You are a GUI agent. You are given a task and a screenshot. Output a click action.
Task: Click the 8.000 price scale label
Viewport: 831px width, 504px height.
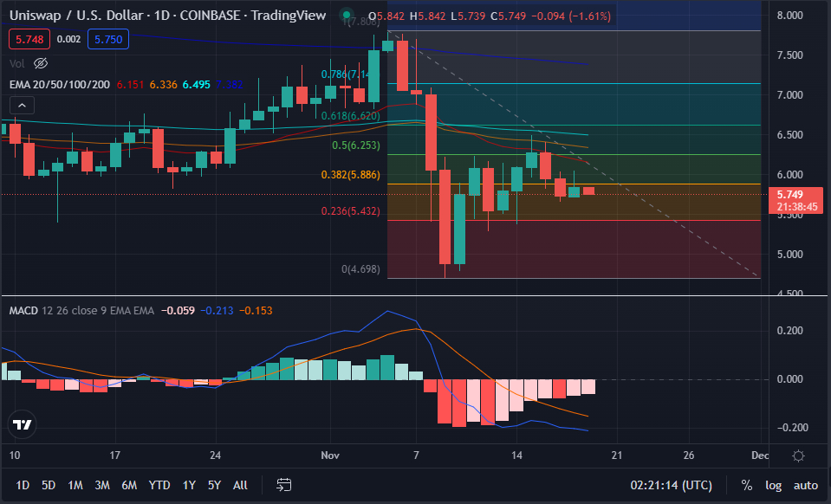(x=789, y=16)
